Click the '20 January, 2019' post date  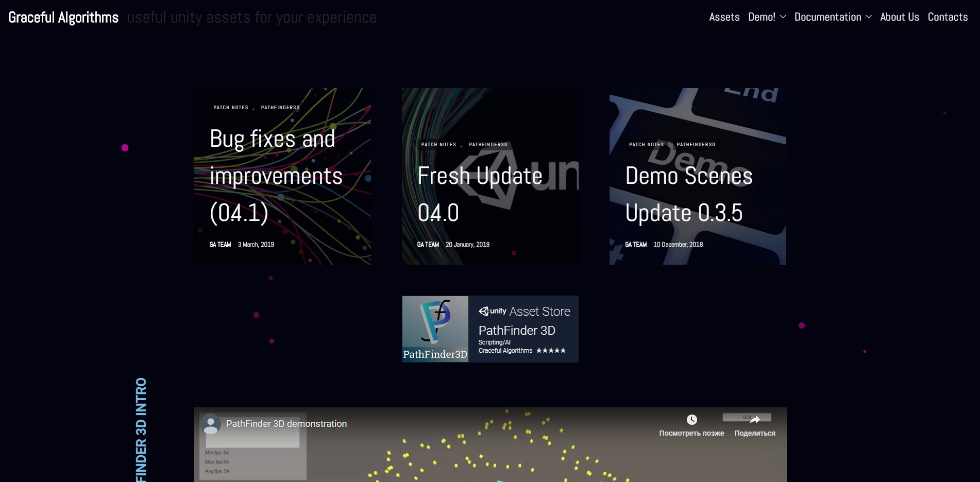click(467, 245)
